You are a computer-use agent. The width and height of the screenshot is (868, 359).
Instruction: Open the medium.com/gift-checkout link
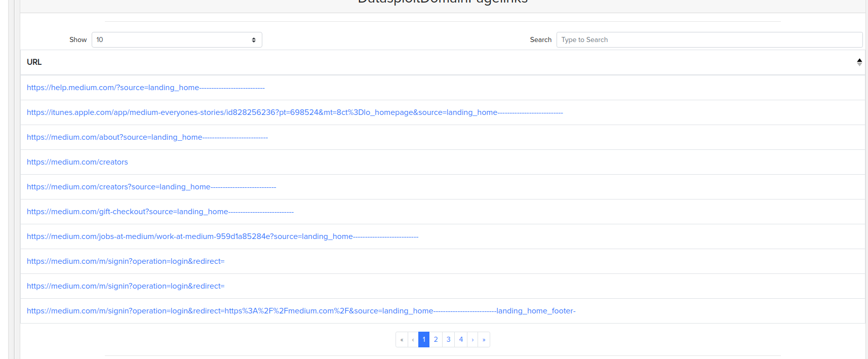(x=160, y=212)
